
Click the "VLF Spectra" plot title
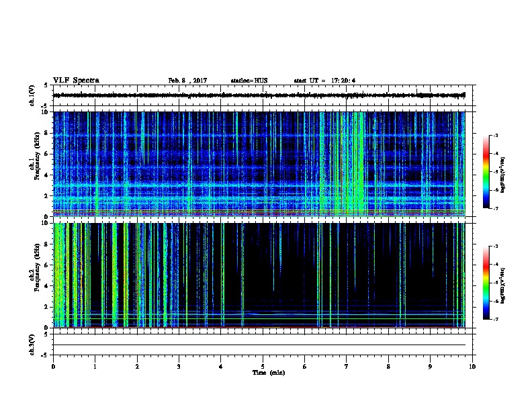click(x=76, y=81)
